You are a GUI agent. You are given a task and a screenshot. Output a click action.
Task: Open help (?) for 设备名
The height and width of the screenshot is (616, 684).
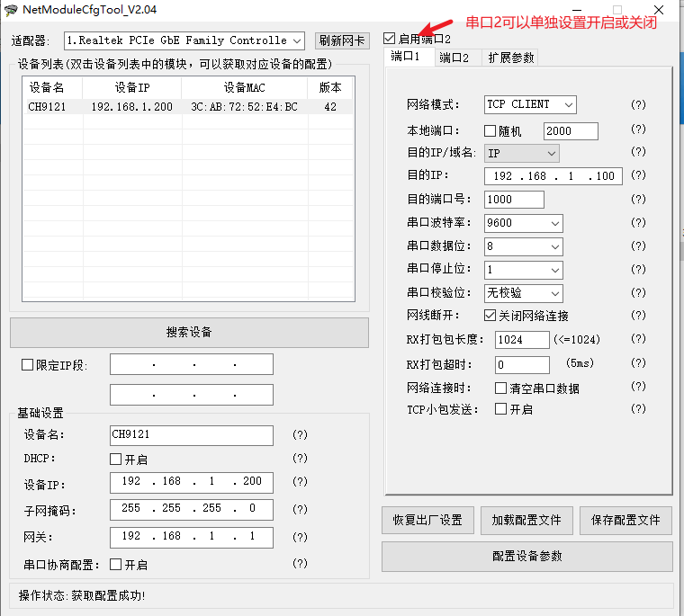300,434
